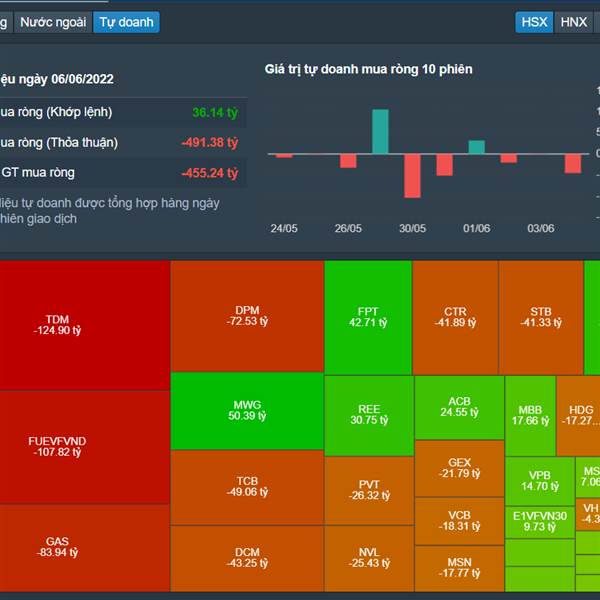The height and width of the screenshot is (600, 600).
Task: Select the VPB 14.70 tỷ tile
Action: pos(540,481)
